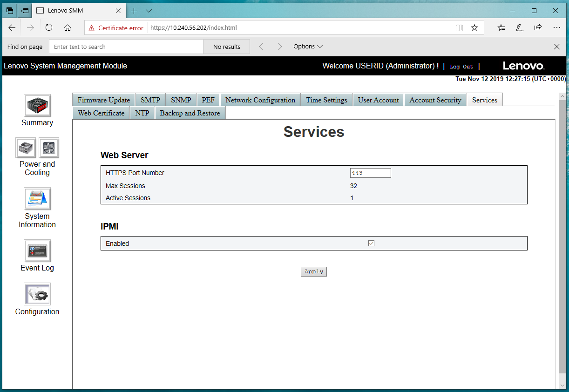Click the HTTPS Port Number field
Screen dimensions: 569x392
[x=370, y=173]
